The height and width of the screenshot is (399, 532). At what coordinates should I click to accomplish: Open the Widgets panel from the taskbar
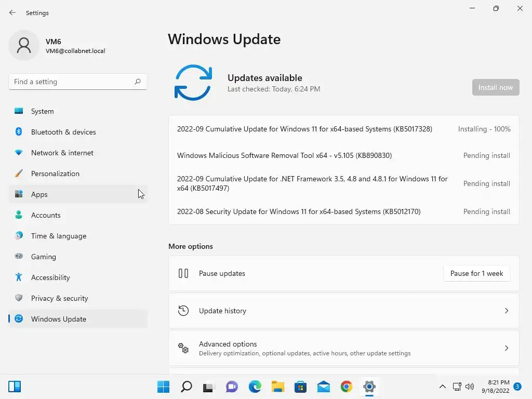[15, 387]
